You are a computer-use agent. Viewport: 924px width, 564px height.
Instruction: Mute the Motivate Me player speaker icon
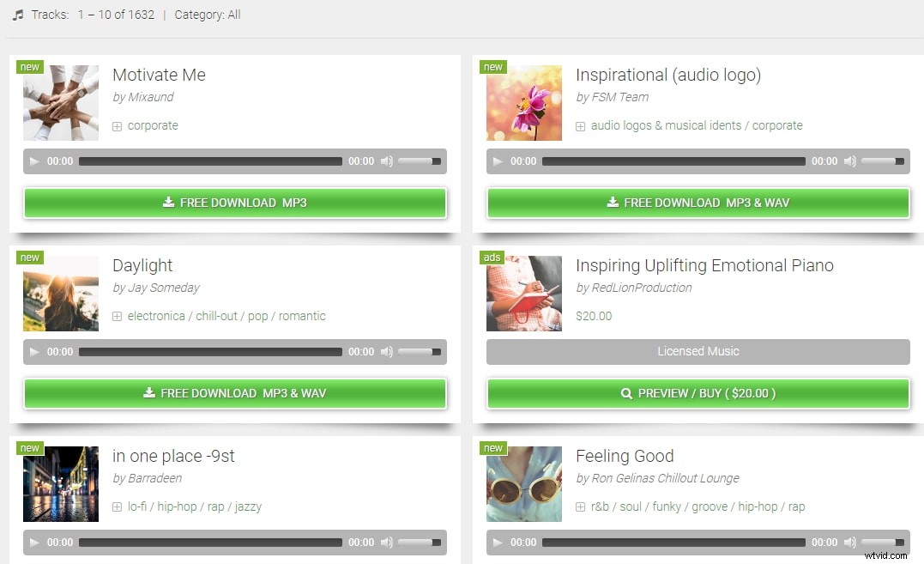pos(387,161)
